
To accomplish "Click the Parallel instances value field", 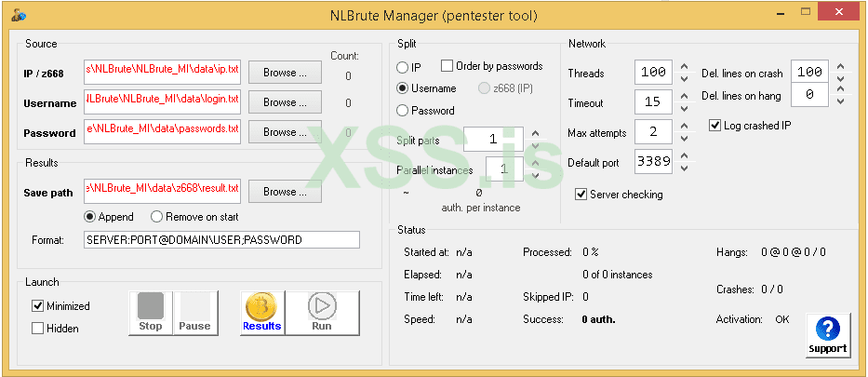I will (x=504, y=169).
